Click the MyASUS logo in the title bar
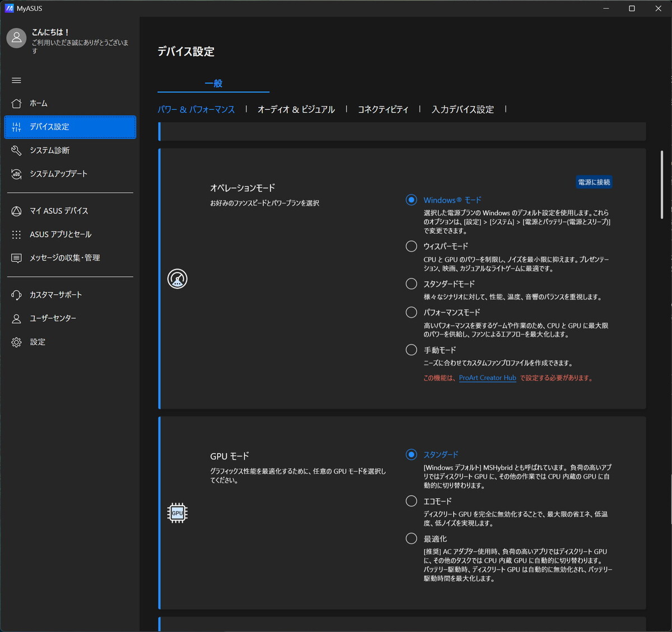The width and height of the screenshot is (672, 632). pos(9,8)
